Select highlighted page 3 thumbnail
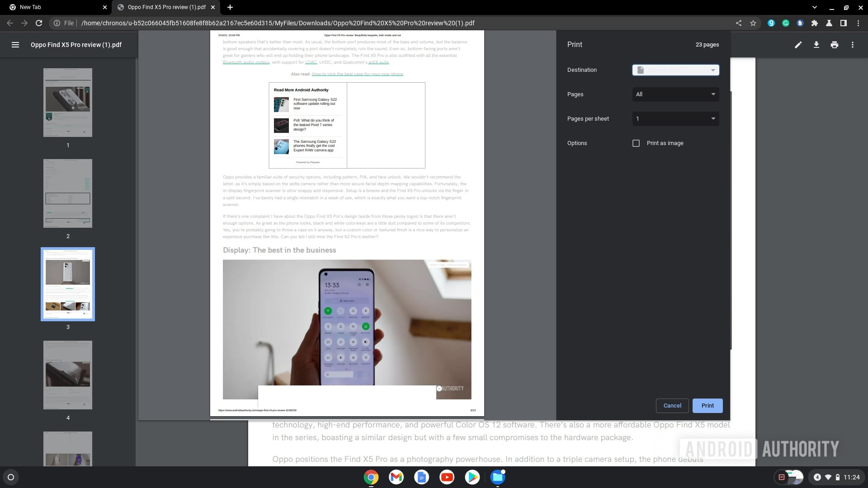Image resolution: width=868 pixels, height=488 pixels. 68,284
